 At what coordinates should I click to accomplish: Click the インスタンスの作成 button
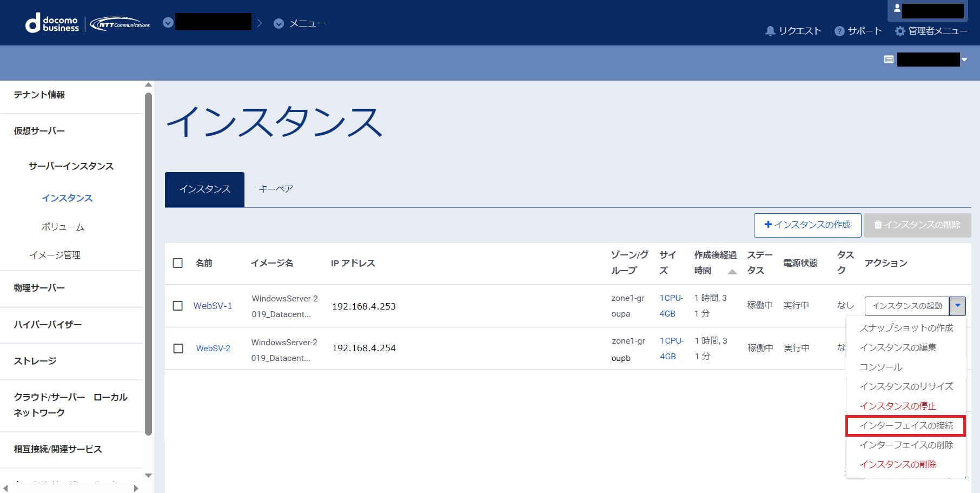coord(807,225)
